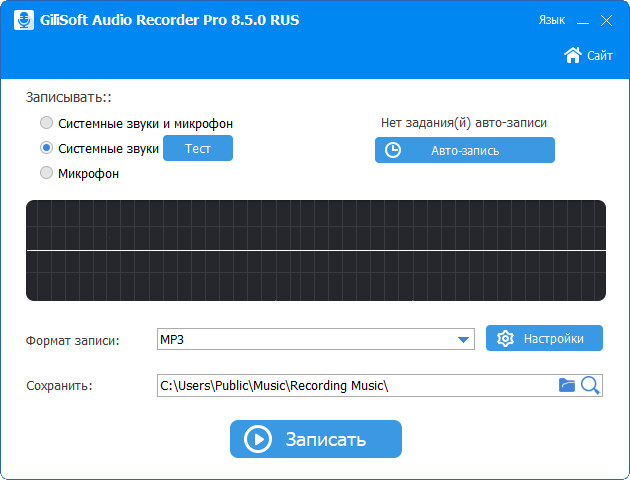This screenshot has height=480, width=630.
Task: Click the audio waveform display area
Action: [x=315, y=250]
